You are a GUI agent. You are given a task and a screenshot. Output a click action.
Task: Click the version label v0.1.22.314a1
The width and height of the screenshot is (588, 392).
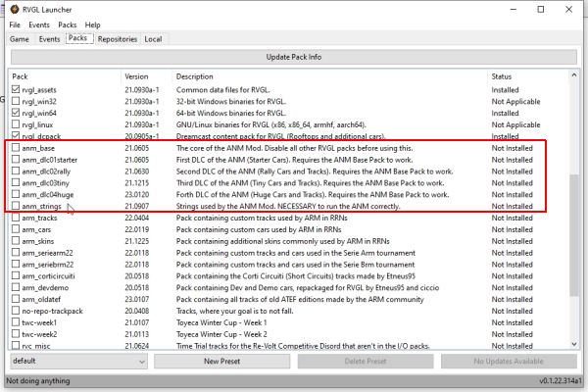point(561,381)
